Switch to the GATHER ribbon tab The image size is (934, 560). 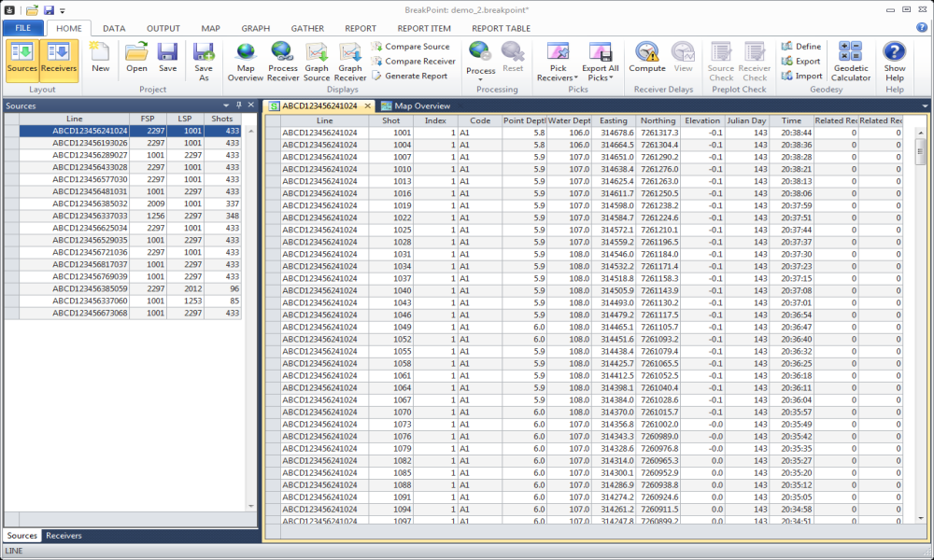pos(307,28)
